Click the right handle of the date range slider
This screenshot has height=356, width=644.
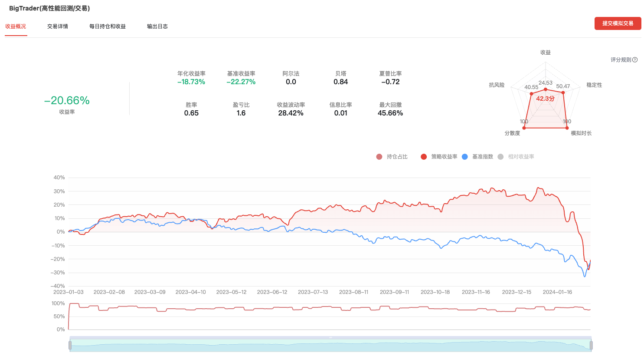(x=591, y=345)
